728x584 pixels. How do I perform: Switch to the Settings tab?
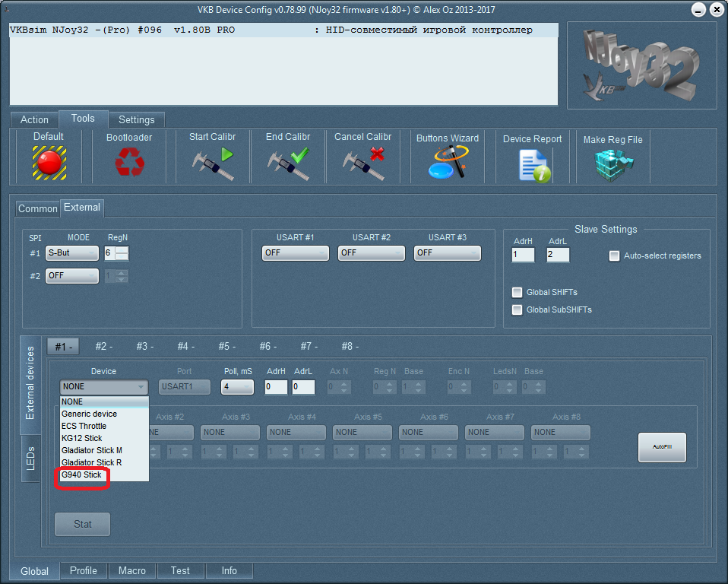[137, 120]
